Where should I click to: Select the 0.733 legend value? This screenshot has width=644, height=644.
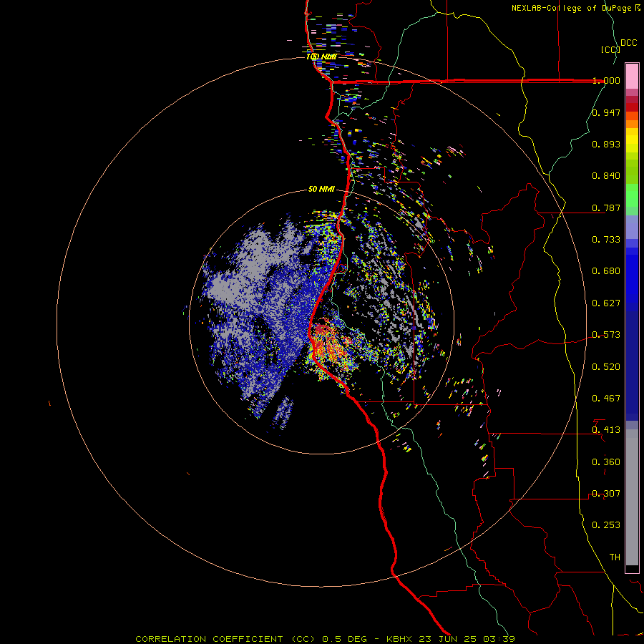606,240
